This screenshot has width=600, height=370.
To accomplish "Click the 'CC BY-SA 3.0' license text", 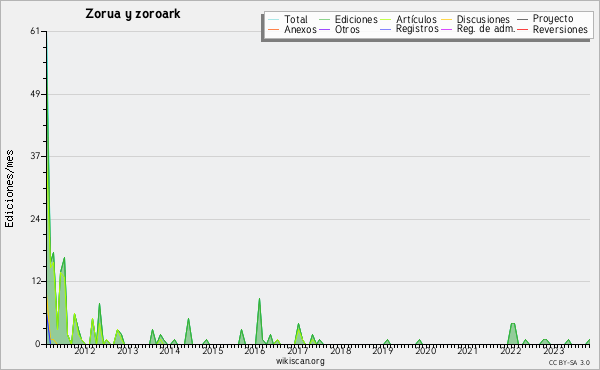I will point(569,363).
